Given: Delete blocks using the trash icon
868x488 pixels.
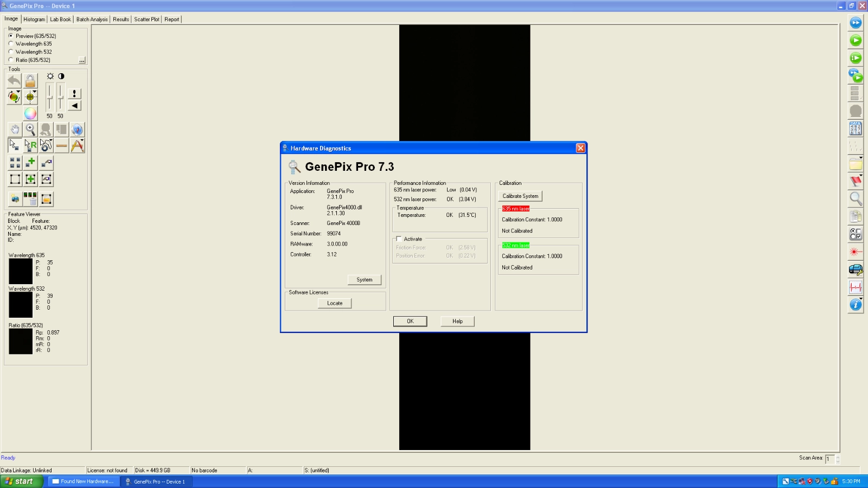Looking at the screenshot, I should (30, 199).
